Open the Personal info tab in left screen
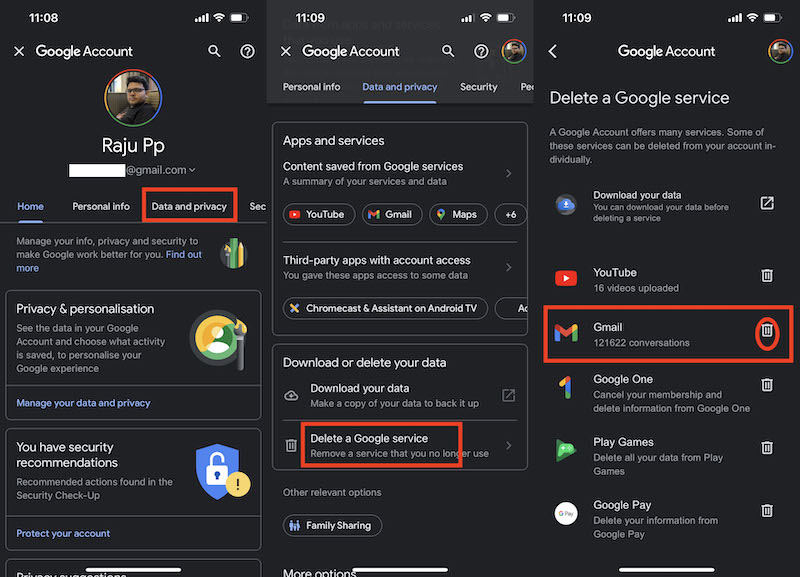The image size is (800, 577). point(101,207)
